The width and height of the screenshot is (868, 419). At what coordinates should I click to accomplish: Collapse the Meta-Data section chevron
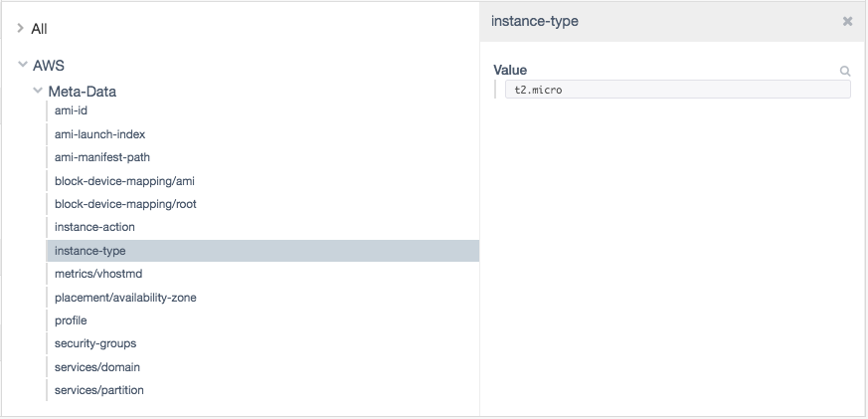coord(38,91)
